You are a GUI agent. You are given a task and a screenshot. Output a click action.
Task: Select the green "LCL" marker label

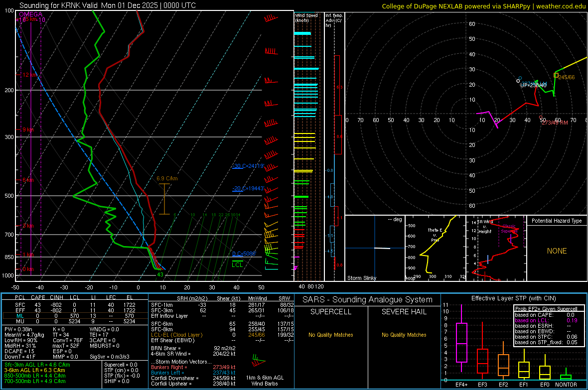[x=237, y=265]
